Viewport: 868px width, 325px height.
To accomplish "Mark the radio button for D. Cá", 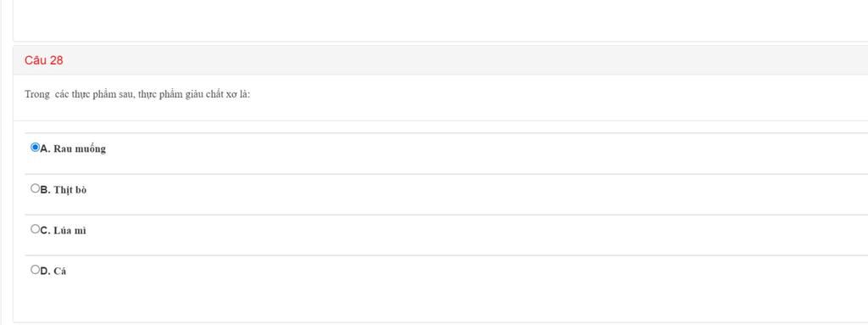I will tap(36, 270).
